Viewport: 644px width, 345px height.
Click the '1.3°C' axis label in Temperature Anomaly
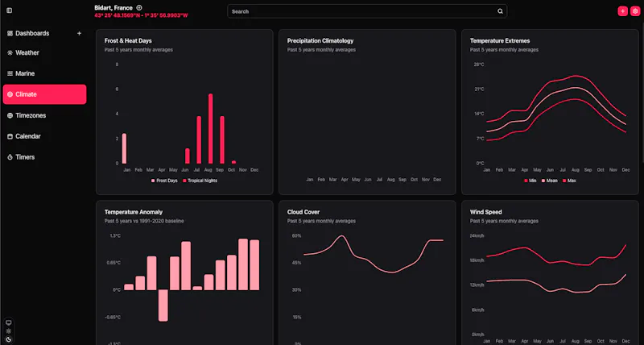pos(115,236)
